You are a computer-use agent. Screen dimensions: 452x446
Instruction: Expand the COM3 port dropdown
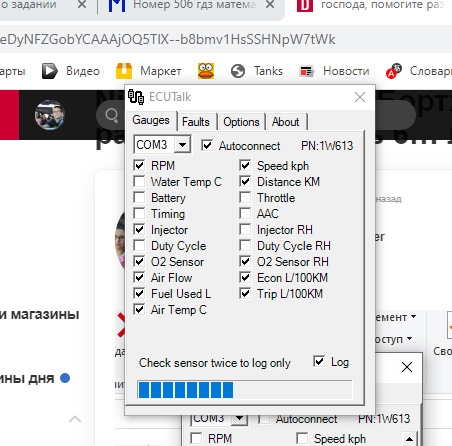tap(182, 145)
